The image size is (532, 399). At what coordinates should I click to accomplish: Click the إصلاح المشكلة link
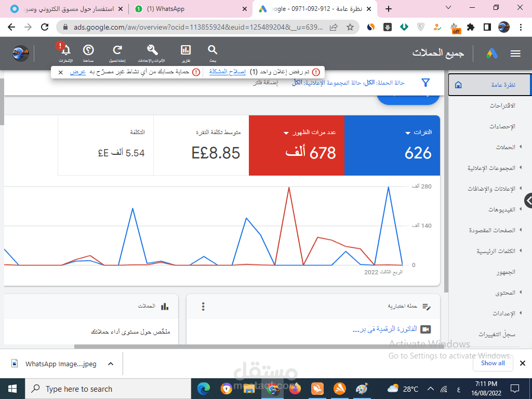click(228, 72)
